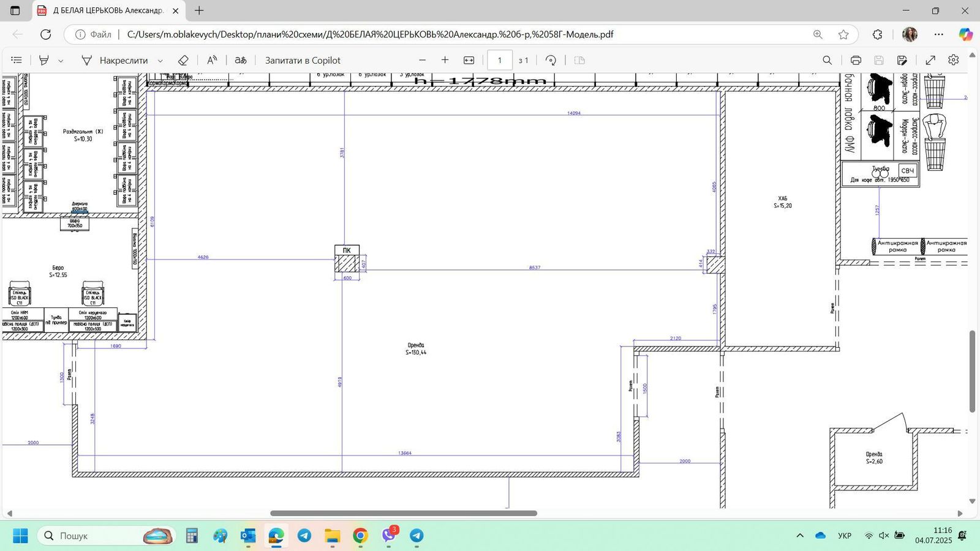The height and width of the screenshot is (551, 980).
Task: Zoom in the PDF
Action: 445,60
